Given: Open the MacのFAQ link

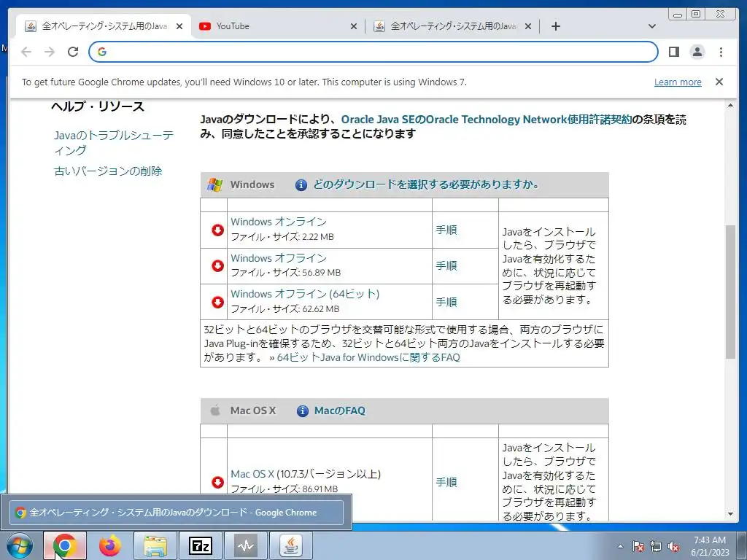Looking at the screenshot, I should point(340,411).
